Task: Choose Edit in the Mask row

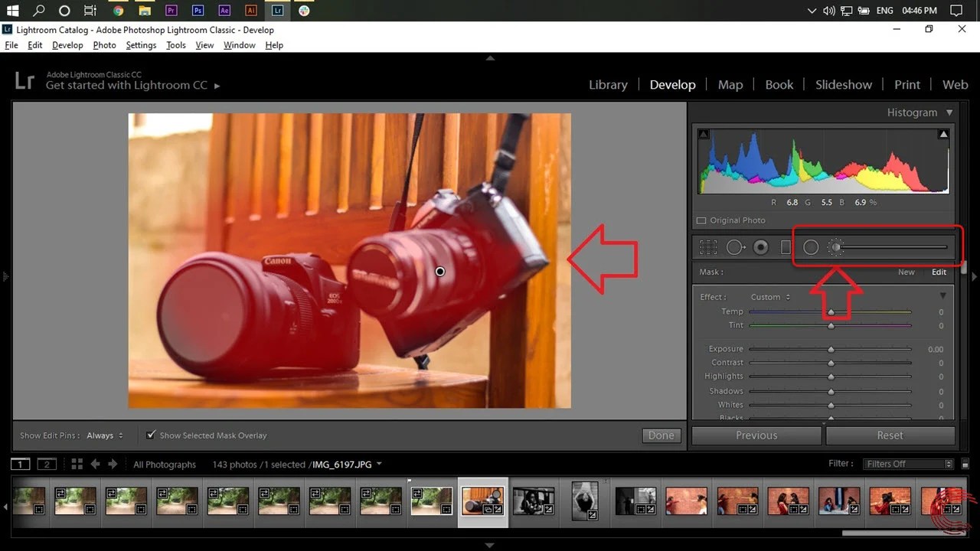Action: coord(939,272)
